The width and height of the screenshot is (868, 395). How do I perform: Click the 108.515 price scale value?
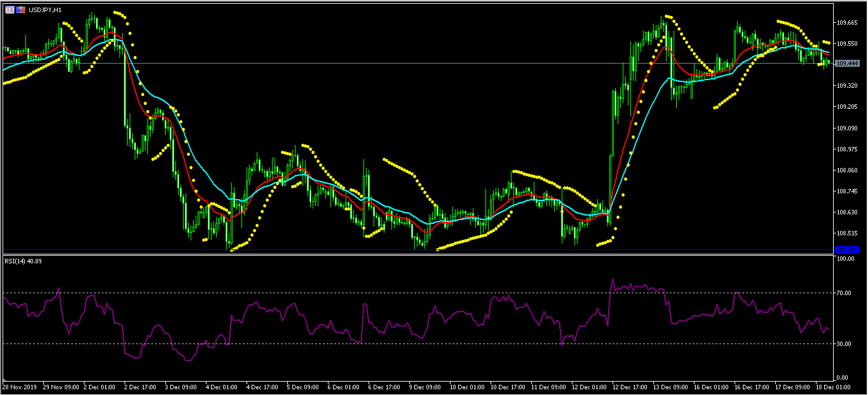848,234
